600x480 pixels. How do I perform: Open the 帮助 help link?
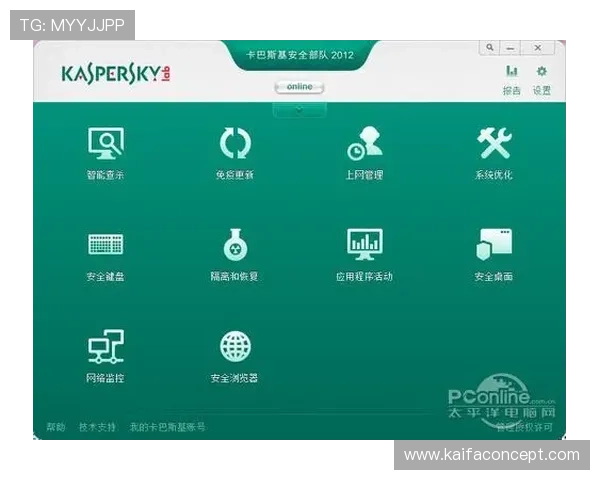click(56, 427)
